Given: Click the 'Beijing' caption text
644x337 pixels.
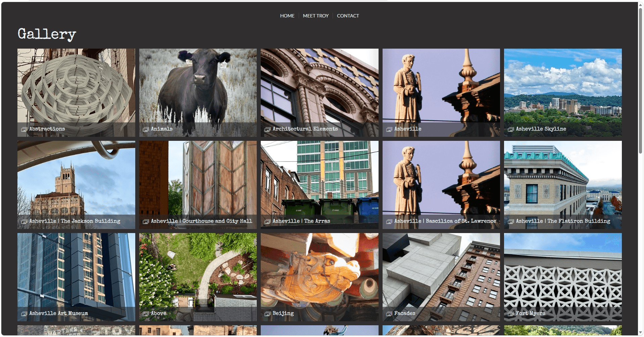Looking at the screenshot, I should [x=283, y=313].
